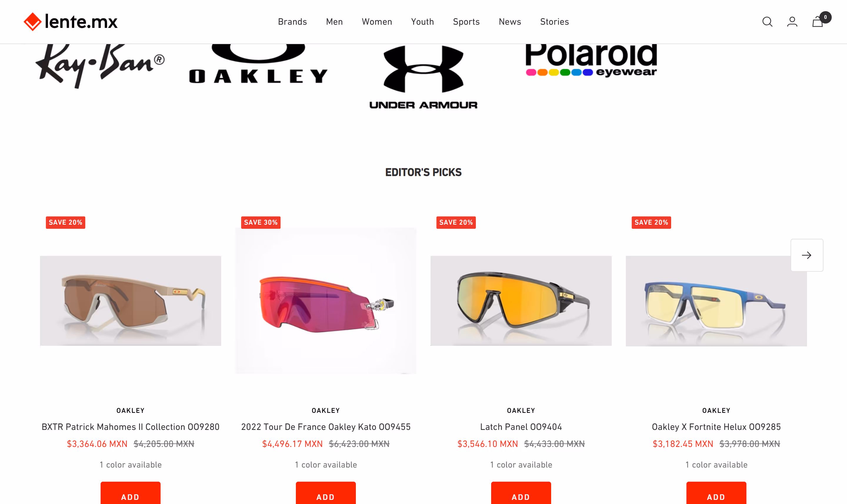The height and width of the screenshot is (504, 847).
Task: Open Oakley X Fortnite Helux product title
Action: 716,427
